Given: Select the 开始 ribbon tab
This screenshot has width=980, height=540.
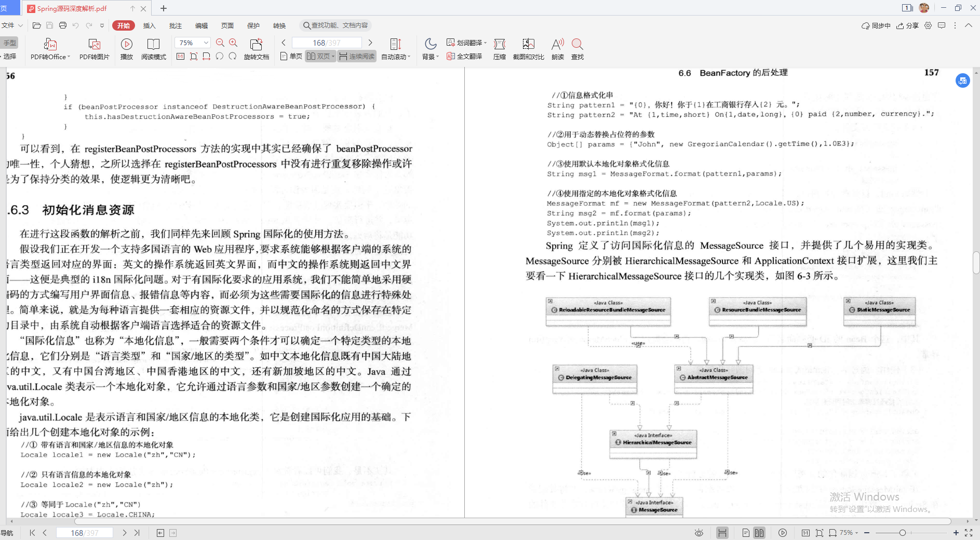Looking at the screenshot, I should [x=124, y=25].
